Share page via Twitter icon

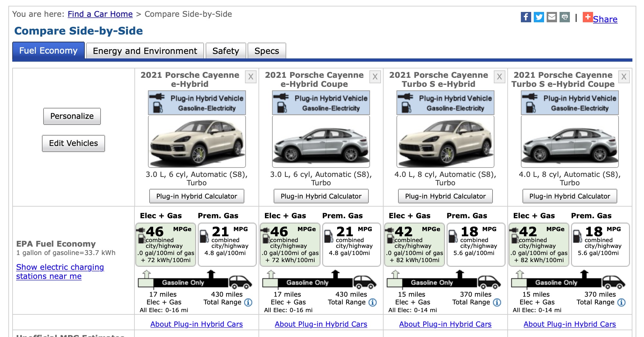click(539, 17)
